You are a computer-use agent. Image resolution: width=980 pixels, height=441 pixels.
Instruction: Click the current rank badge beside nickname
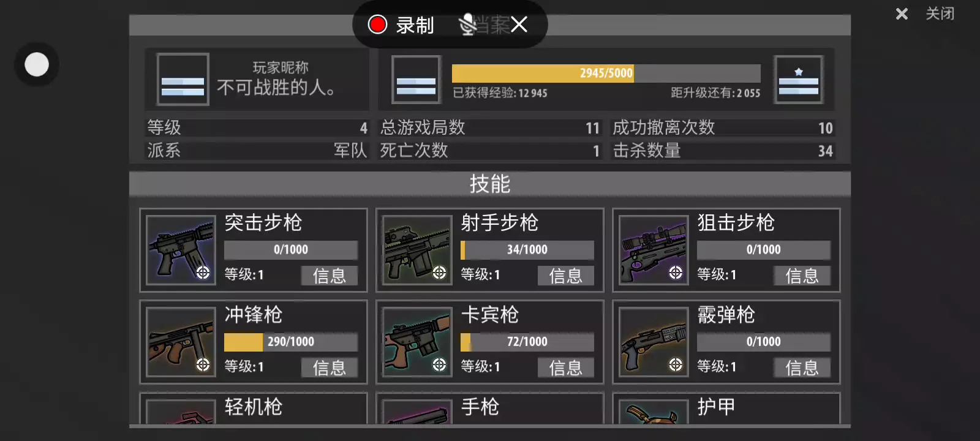(183, 79)
